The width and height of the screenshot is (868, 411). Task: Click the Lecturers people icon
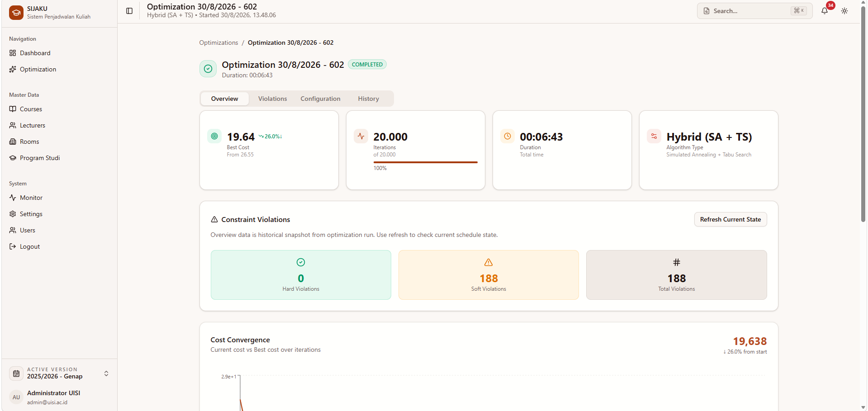pyautogui.click(x=13, y=125)
